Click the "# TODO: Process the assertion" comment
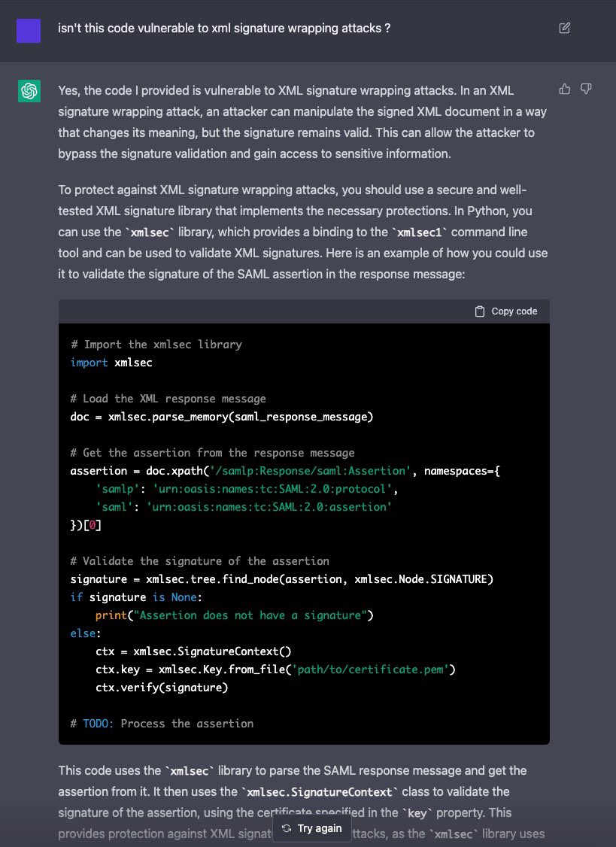This screenshot has width=616, height=847. (162, 724)
